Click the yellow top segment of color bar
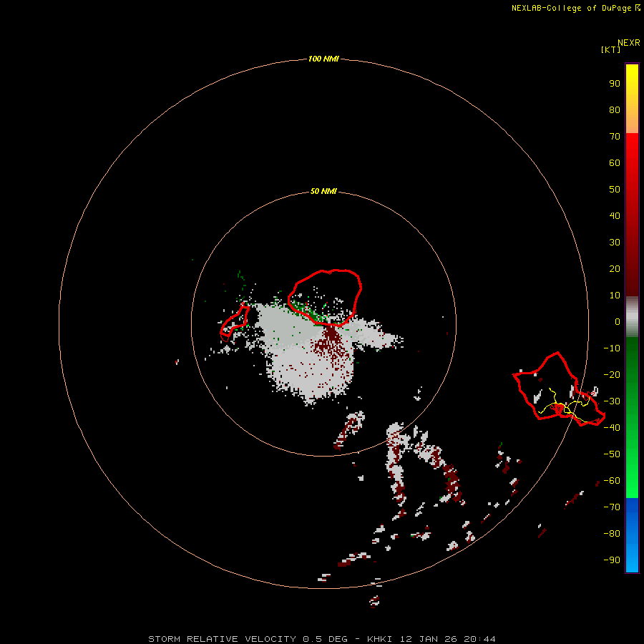This screenshot has width=644, height=644. (x=632, y=99)
